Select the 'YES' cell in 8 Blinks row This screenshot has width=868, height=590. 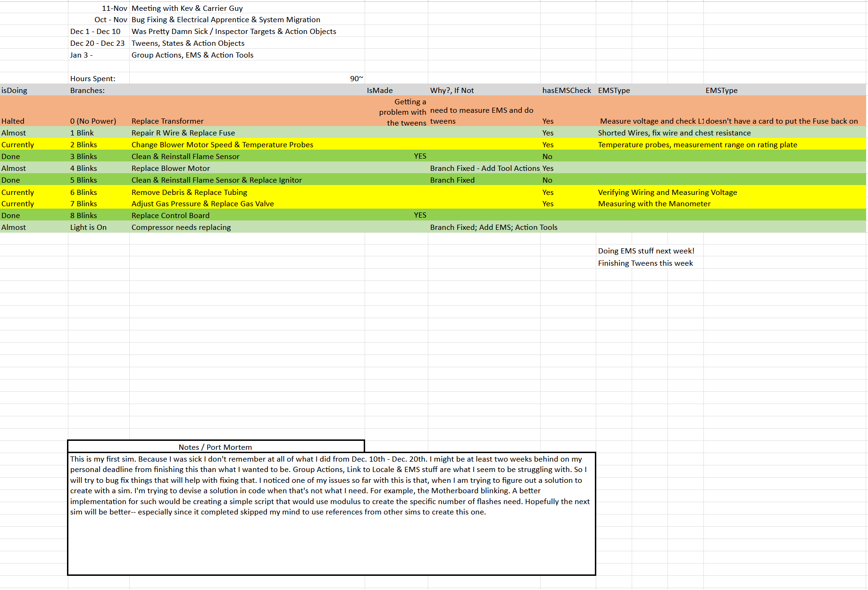point(396,215)
